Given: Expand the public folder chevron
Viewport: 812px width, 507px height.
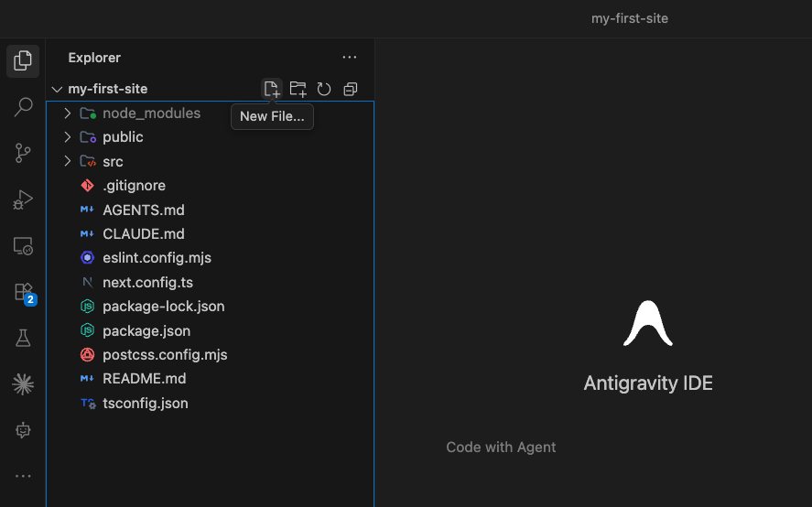Looking at the screenshot, I should pos(68,136).
